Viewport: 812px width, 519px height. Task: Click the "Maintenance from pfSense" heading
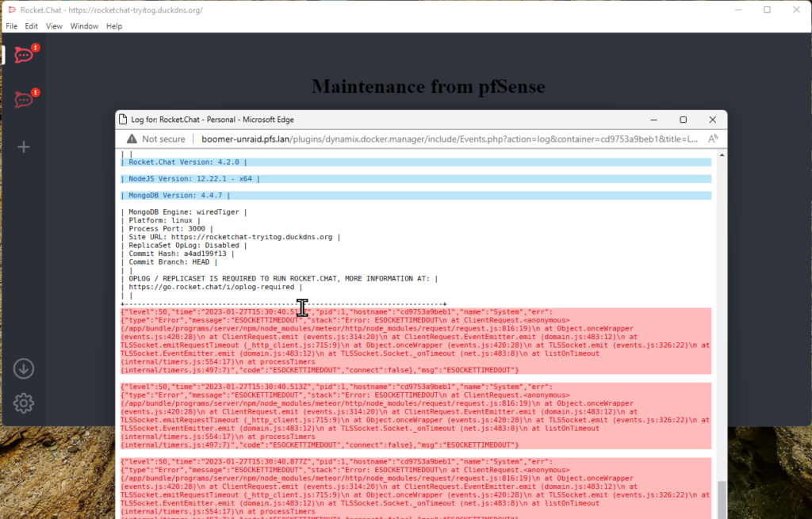pyautogui.click(x=428, y=86)
